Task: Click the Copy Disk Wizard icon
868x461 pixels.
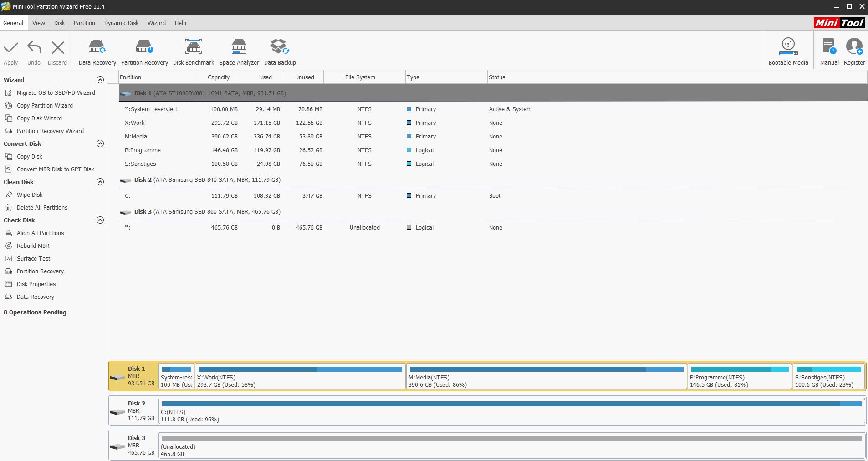Action: (x=8, y=118)
